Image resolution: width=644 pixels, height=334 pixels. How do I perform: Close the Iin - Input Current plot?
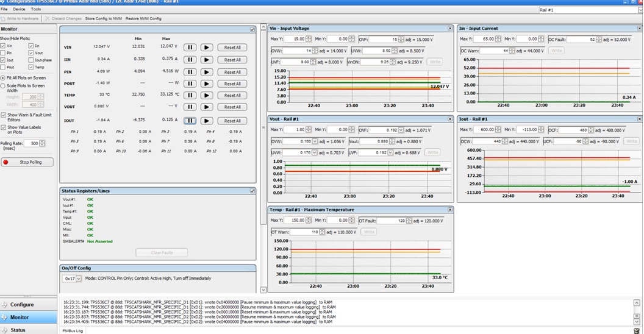pyautogui.click(x=638, y=29)
